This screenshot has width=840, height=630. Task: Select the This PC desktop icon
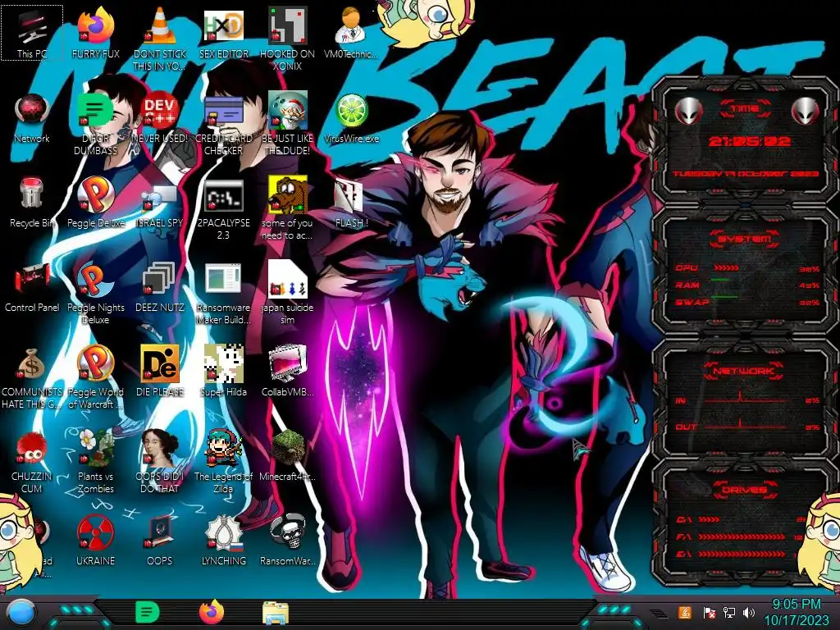(32, 33)
